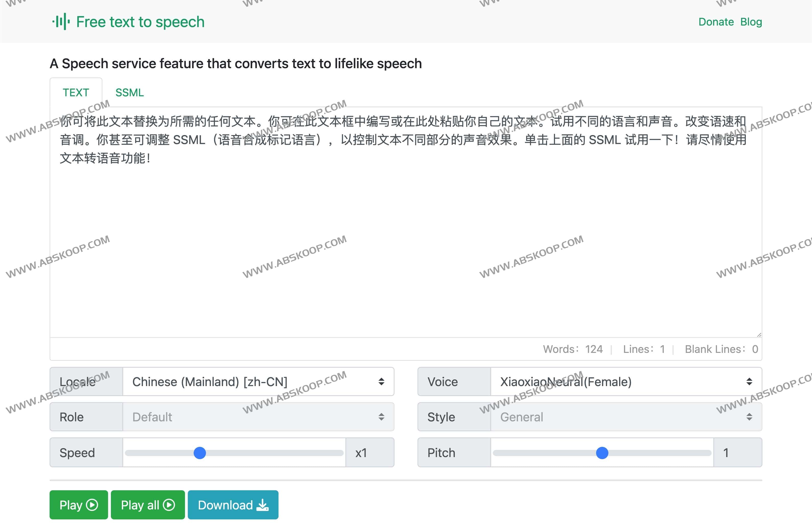The image size is (812, 525).
Task: Adjust the Pitch slider handle
Action: [602, 453]
